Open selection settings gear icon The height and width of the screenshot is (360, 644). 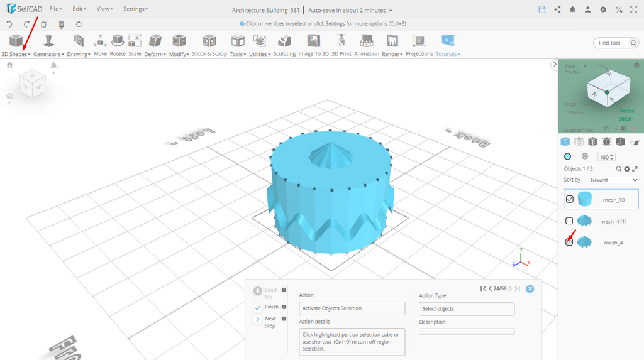pos(636,65)
